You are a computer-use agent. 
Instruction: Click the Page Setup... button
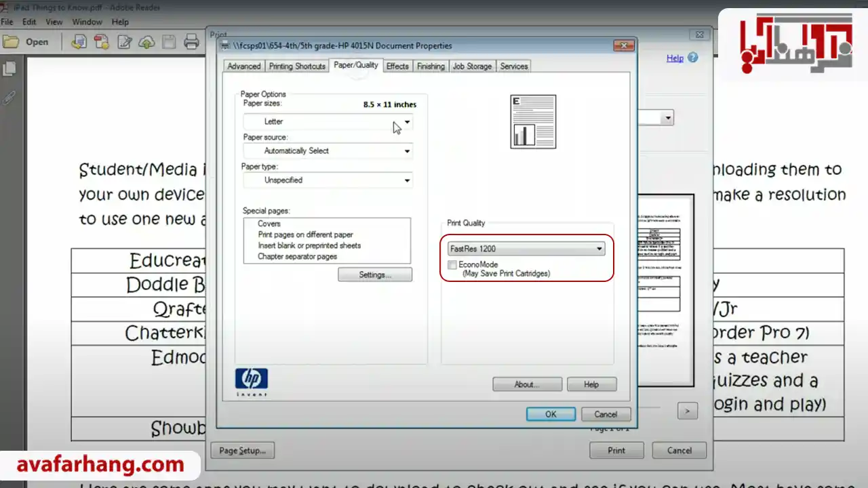242,450
